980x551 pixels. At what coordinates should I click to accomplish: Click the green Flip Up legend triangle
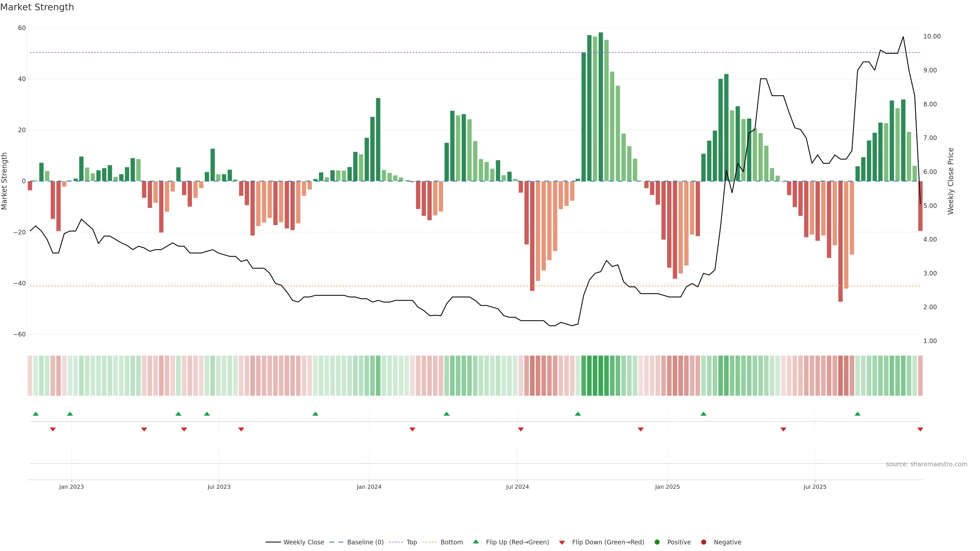click(x=475, y=542)
